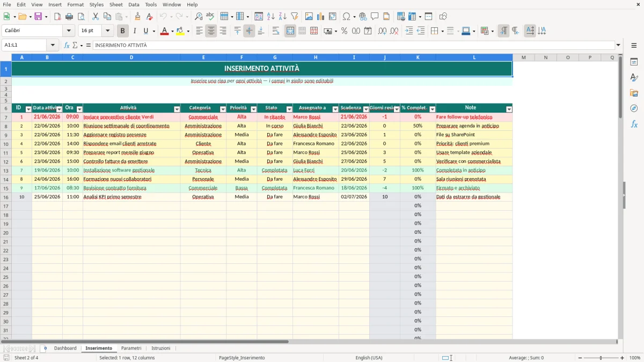
Task: Switch to the Dashboard sheet tab
Action: 65,349
